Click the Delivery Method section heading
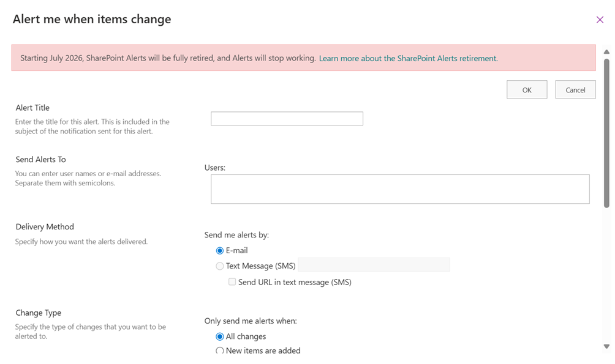The height and width of the screenshot is (364, 615). [x=44, y=226]
